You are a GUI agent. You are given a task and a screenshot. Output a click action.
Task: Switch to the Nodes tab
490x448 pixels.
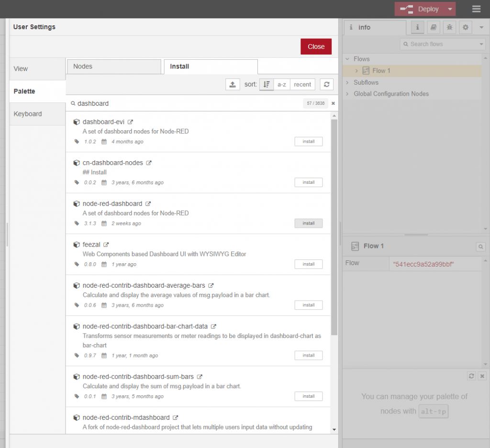114,67
